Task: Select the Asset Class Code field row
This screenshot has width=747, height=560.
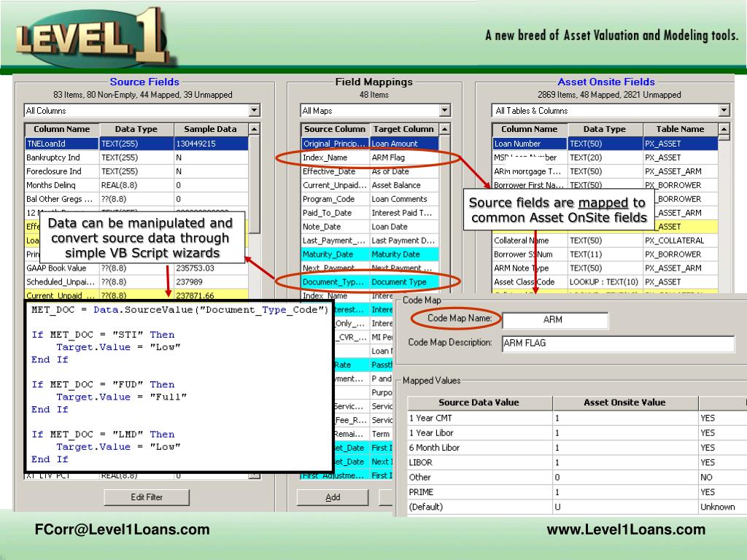Action: click(605, 282)
